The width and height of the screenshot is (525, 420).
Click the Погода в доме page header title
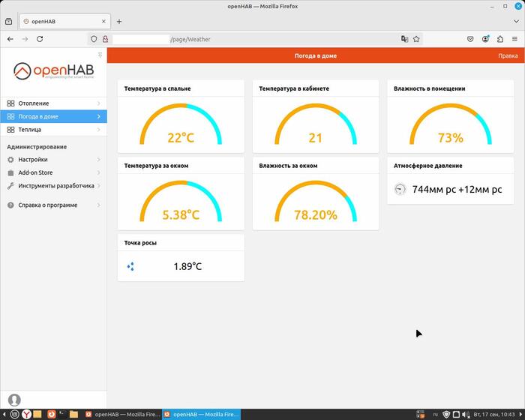[316, 56]
